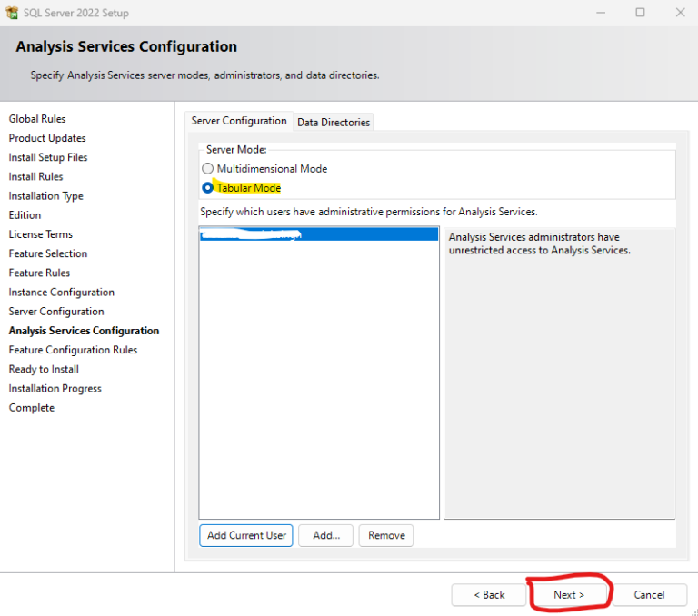This screenshot has height=616, width=698.
Task: Open the Server Configuration tab
Action: [x=239, y=121]
